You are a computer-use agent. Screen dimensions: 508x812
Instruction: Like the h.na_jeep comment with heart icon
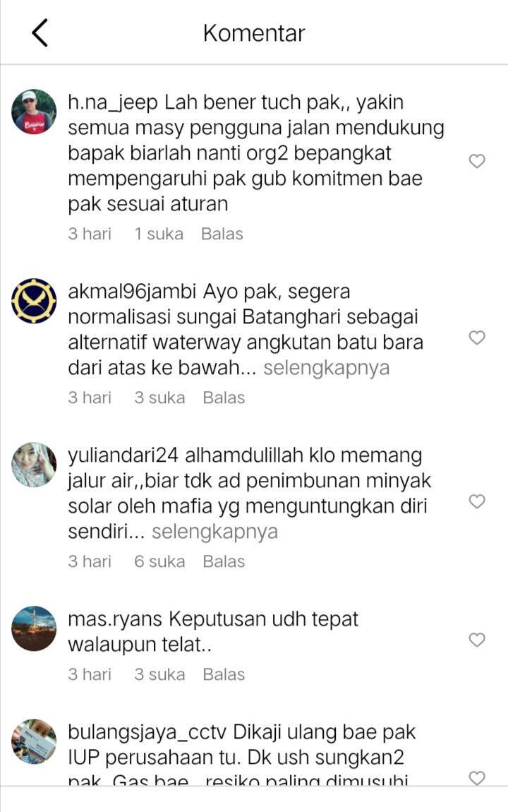(477, 161)
